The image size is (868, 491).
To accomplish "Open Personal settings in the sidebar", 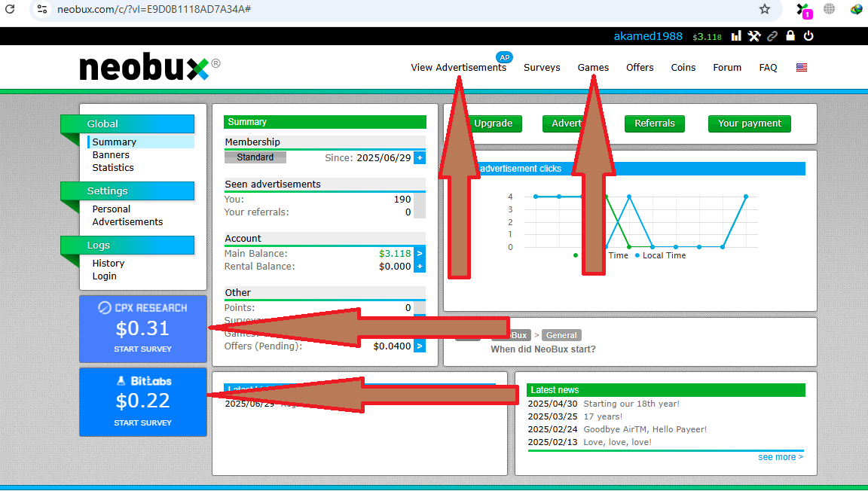I will pos(112,209).
